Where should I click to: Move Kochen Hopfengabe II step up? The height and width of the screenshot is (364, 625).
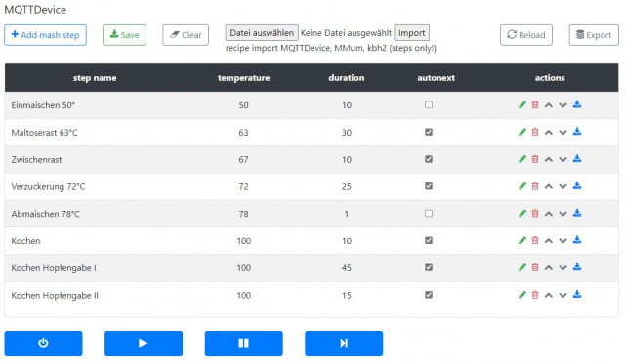[x=549, y=295]
